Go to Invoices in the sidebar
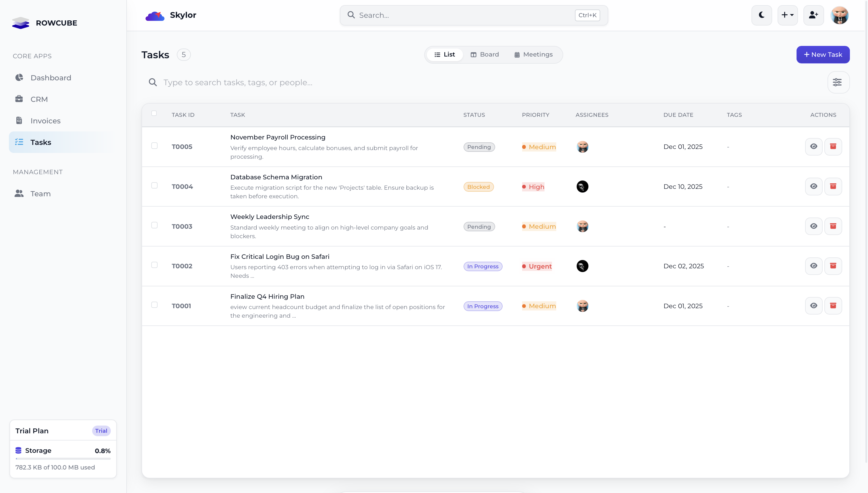The image size is (868, 493). [x=45, y=121]
